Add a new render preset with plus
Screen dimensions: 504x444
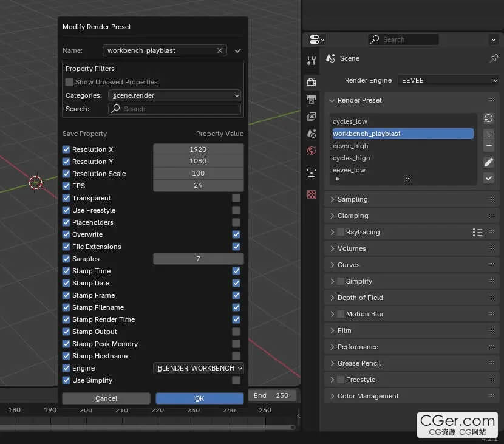(x=489, y=134)
